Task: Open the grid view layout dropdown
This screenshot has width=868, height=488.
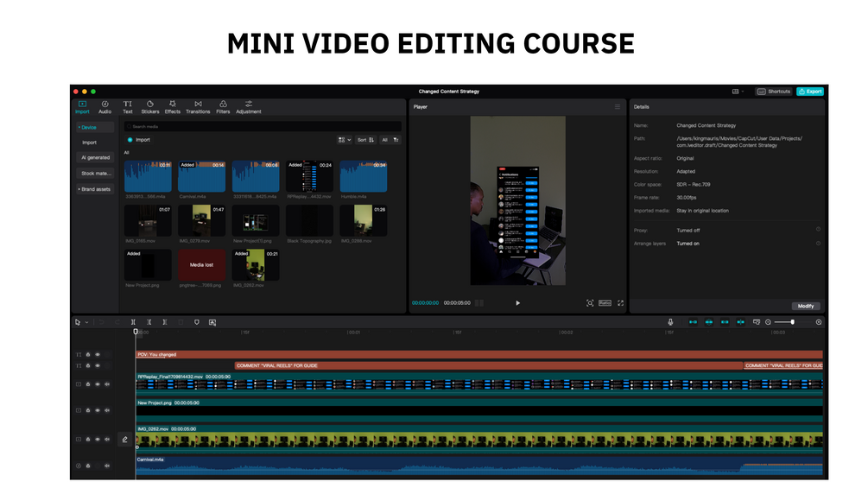Action: point(345,140)
